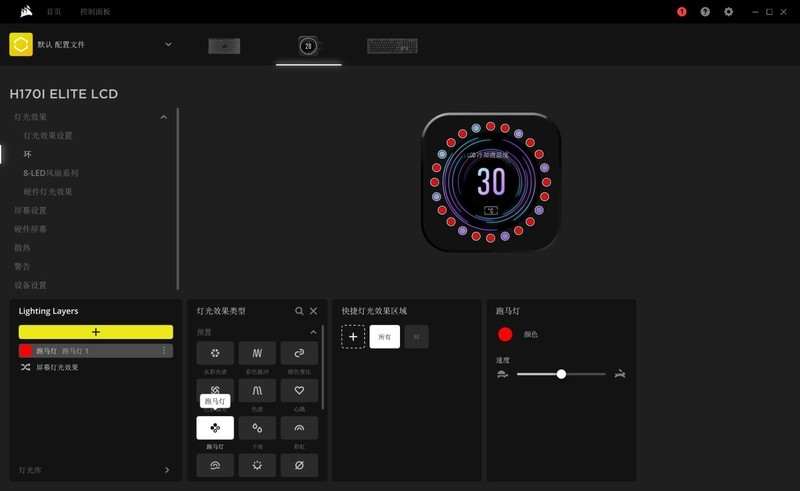This screenshot has height=491, width=800.
Task: Click the sidebar vertical scrollbar
Action: tap(178, 199)
